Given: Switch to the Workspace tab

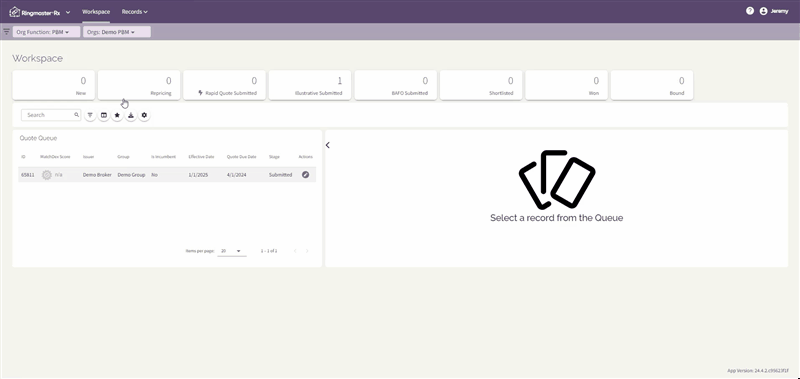Looking at the screenshot, I should 96,11.
